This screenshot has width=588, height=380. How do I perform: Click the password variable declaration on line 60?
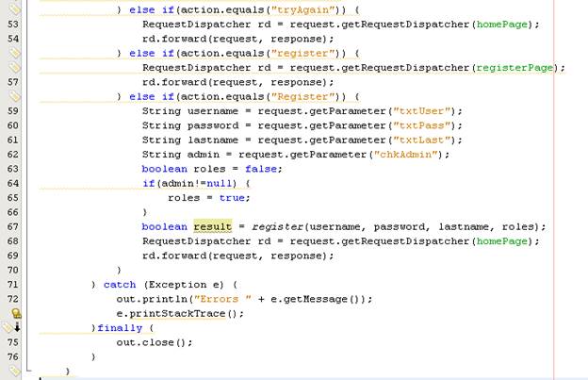tap(213, 125)
